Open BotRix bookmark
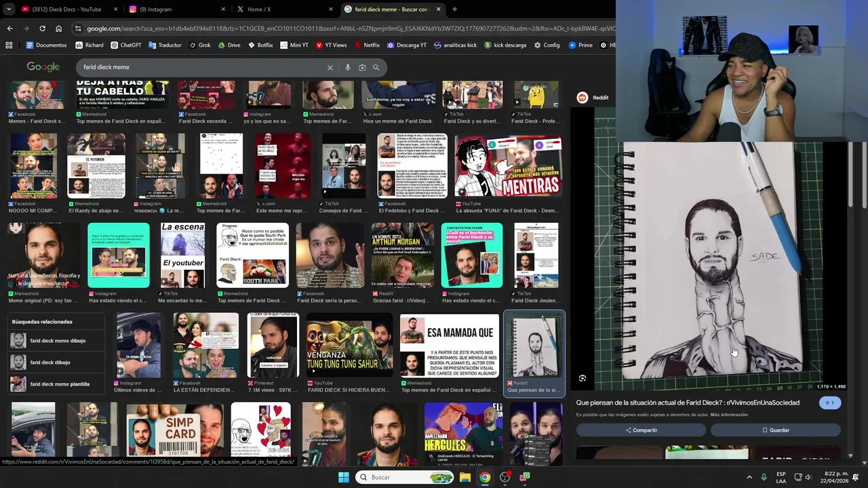868x488 pixels. (x=260, y=45)
